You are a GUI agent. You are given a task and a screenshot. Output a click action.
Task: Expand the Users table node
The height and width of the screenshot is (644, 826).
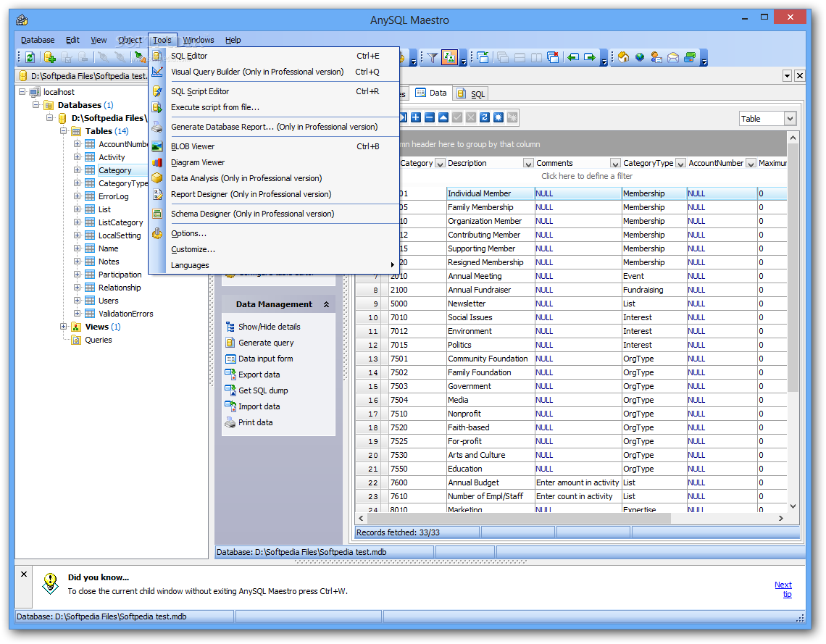tap(77, 300)
